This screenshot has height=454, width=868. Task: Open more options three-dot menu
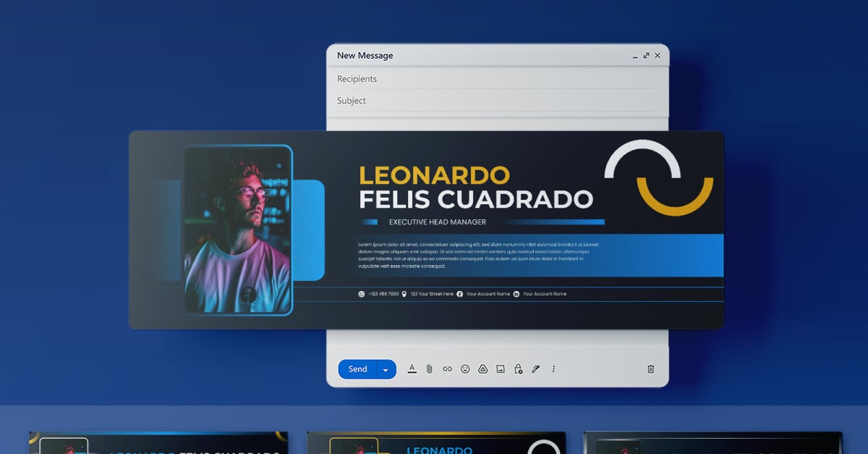(x=553, y=369)
